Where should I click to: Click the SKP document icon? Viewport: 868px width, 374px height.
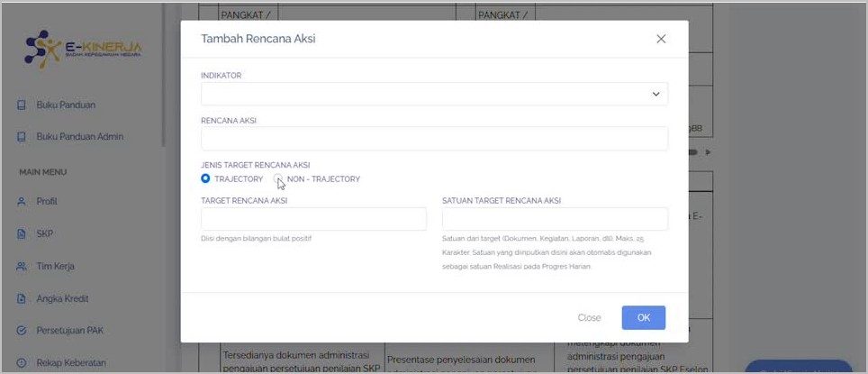pos(22,233)
